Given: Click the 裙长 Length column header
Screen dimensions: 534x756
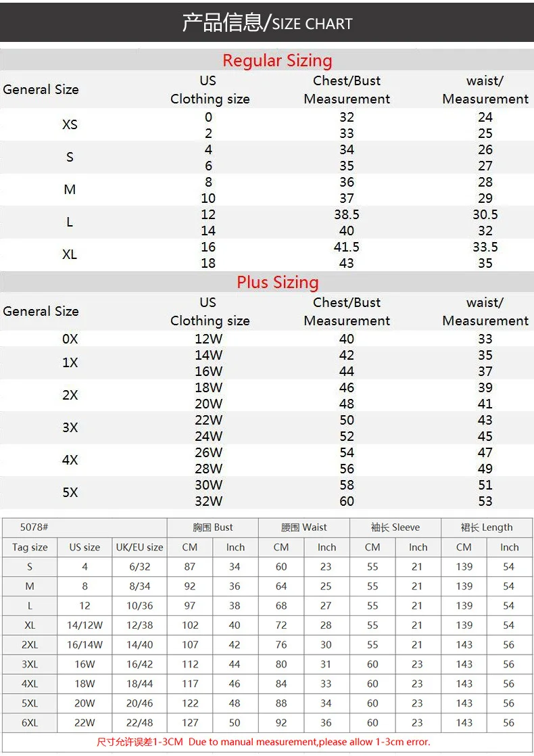Looking at the screenshot, I should 487,527.
